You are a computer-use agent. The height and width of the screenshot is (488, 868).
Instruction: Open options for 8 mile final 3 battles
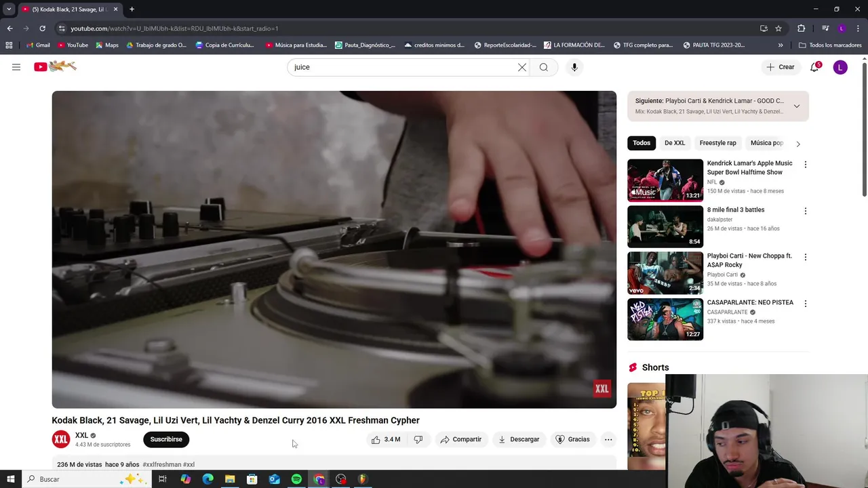coord(806,211)
